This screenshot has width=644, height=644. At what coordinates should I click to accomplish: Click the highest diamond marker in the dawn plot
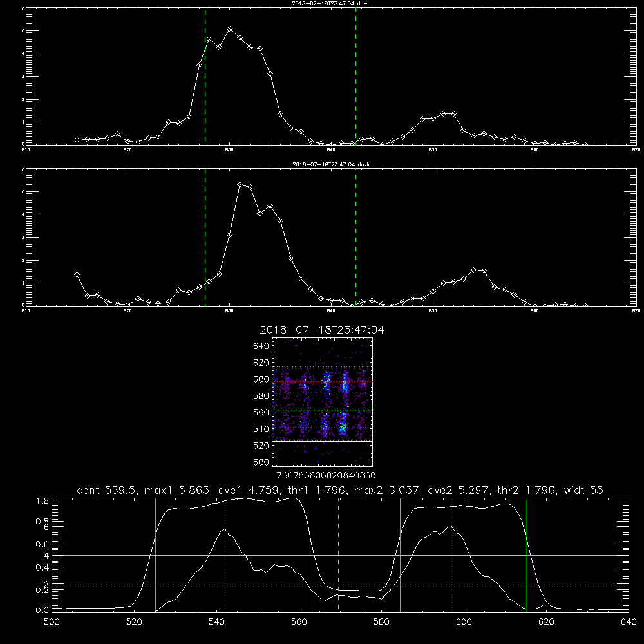[x=230, y=29]
